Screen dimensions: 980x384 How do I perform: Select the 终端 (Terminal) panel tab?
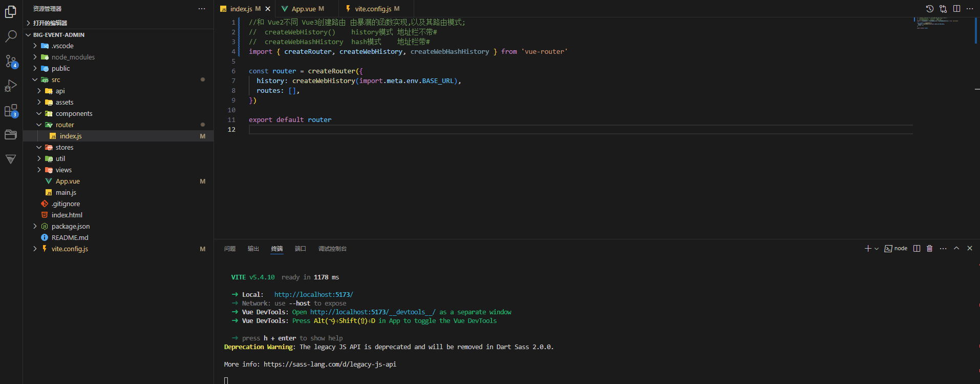(277, 249)
